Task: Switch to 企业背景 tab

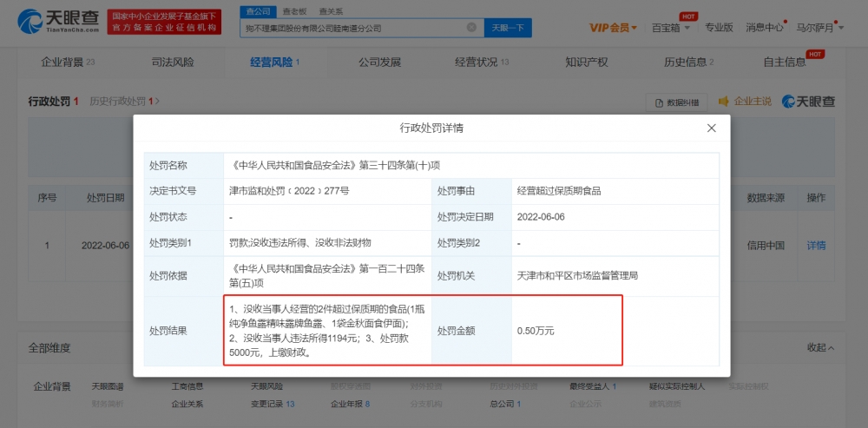Action: 68,62
